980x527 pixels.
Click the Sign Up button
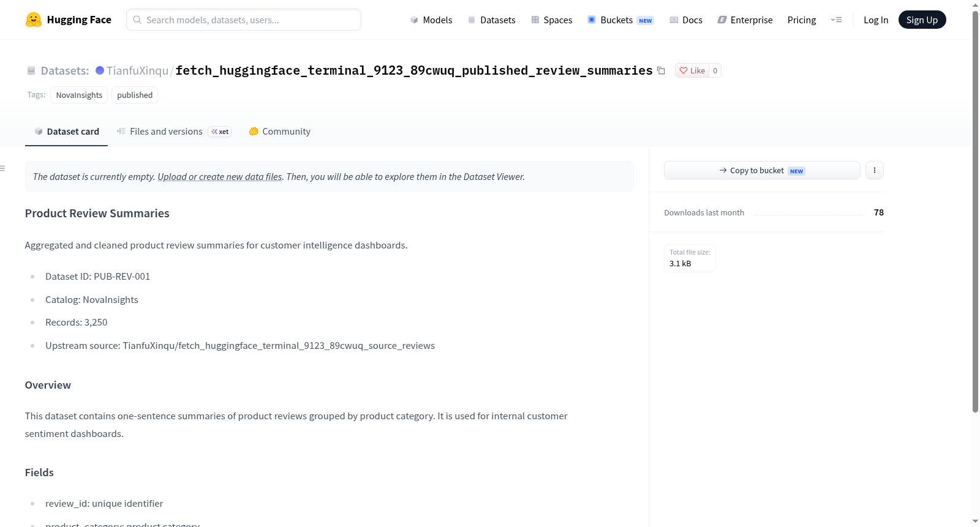(922, 20)
